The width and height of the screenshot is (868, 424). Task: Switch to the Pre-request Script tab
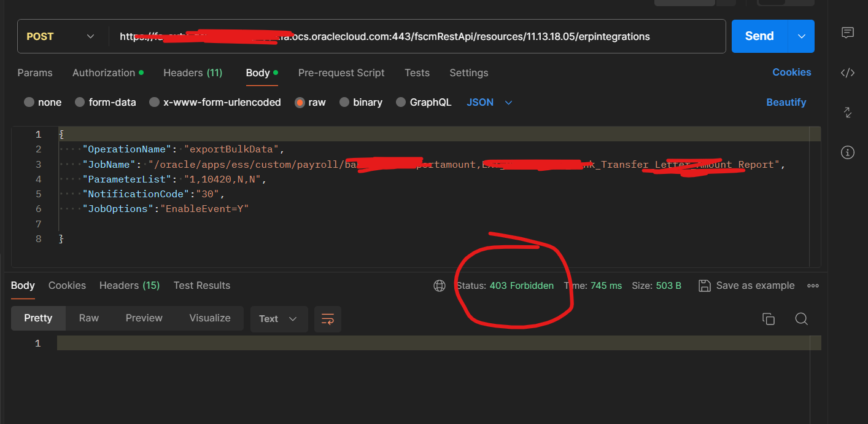(341, 73)
